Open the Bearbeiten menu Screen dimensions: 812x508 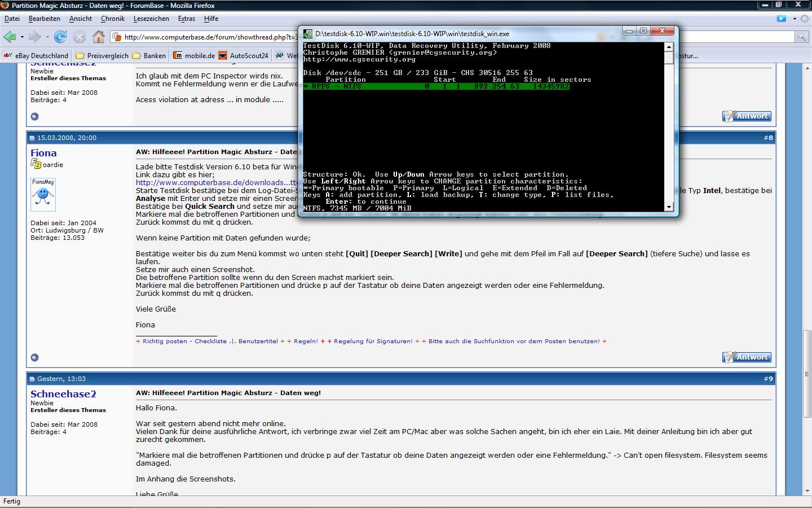tap(45, 19)
